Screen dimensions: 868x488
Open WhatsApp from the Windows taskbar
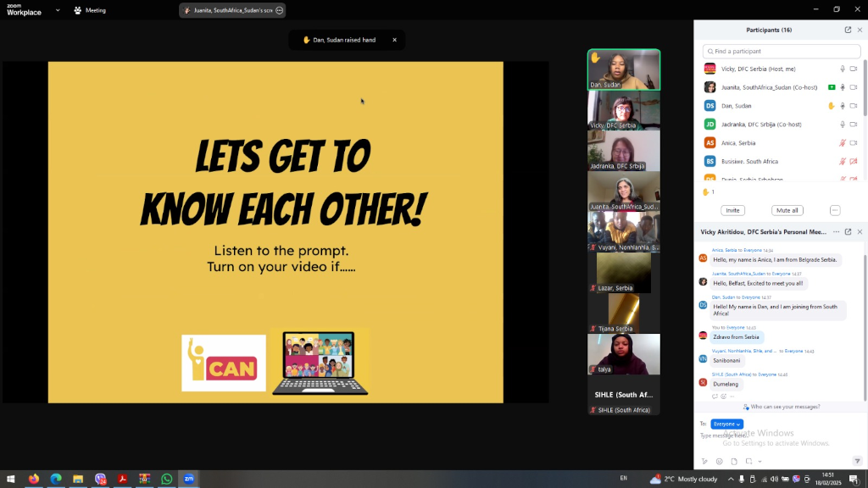click(167, 479)
